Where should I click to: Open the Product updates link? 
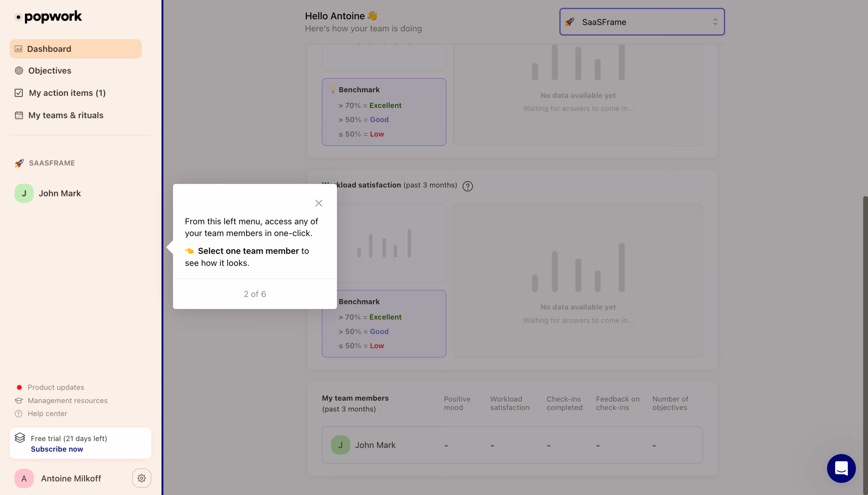56,387
